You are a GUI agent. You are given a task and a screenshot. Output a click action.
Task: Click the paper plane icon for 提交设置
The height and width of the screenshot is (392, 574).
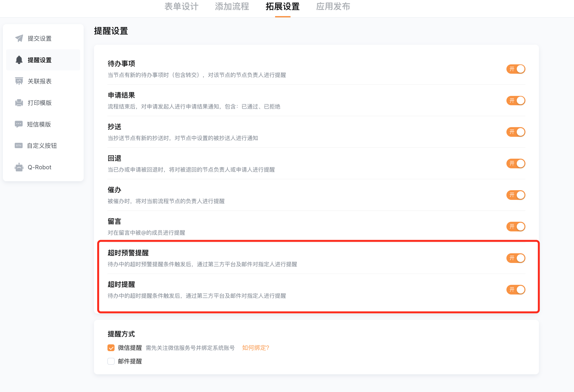click(19, 38)
